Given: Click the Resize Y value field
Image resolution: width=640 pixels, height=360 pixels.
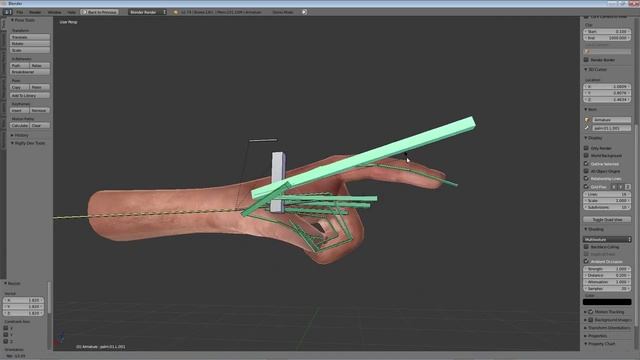Looking at the screenshot, I should (x=23, y=307).
